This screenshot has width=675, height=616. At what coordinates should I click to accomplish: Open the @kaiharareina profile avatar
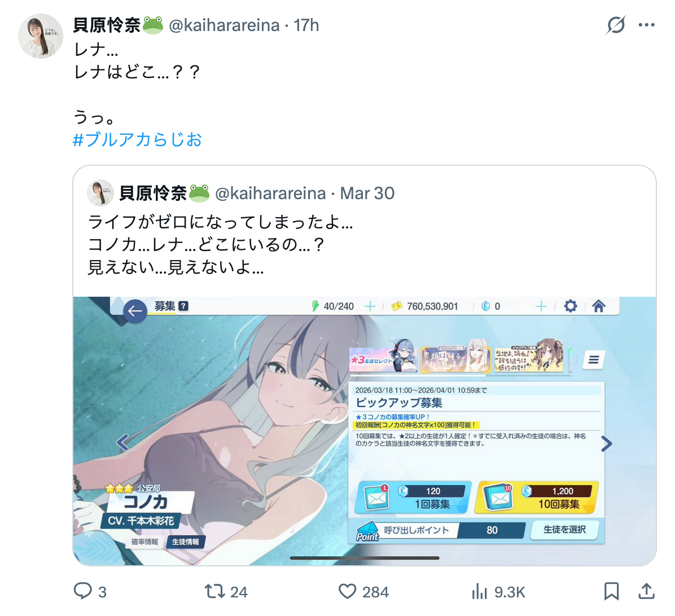pyautogui.click(x=41, y=36)
